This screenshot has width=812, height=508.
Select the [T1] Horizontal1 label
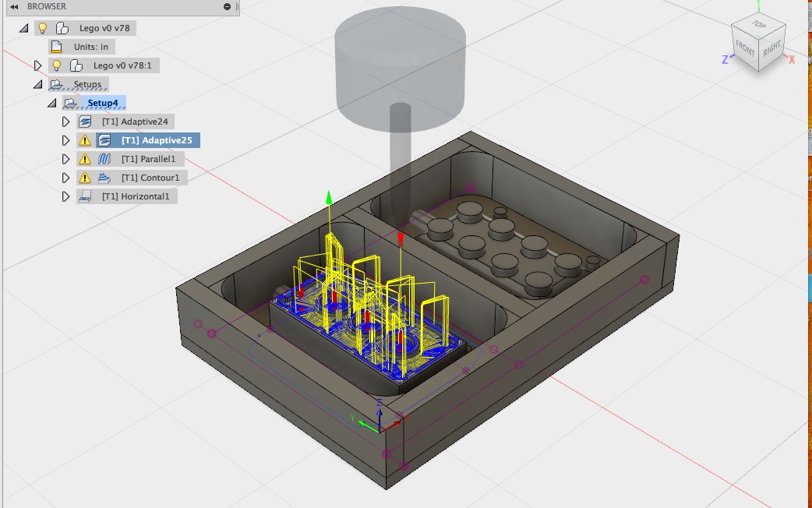coord(136,196)
